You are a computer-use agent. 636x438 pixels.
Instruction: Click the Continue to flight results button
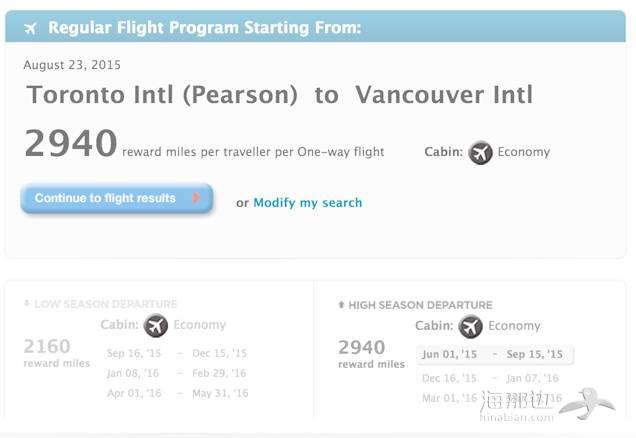point(117,198)
